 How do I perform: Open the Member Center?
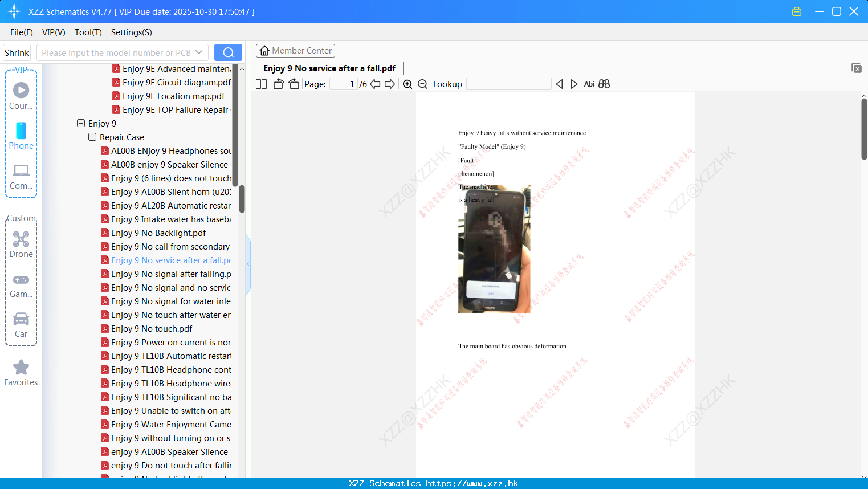[x=295, y=51]
